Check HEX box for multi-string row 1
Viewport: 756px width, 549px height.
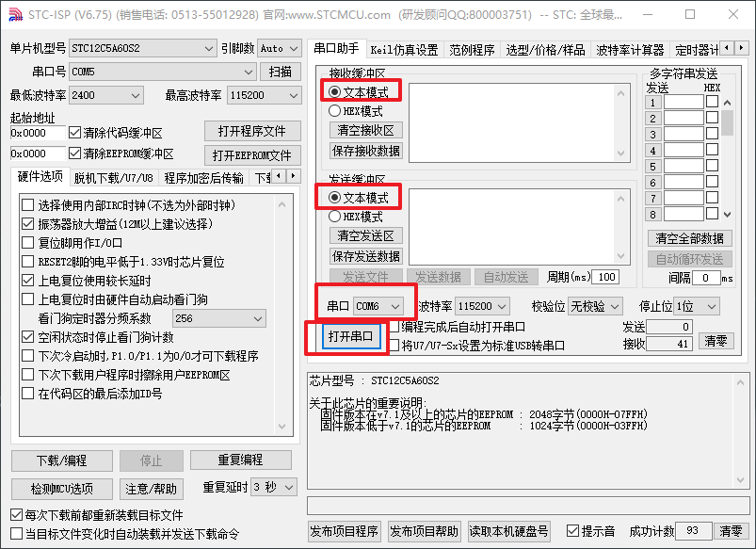pos(712,102)
